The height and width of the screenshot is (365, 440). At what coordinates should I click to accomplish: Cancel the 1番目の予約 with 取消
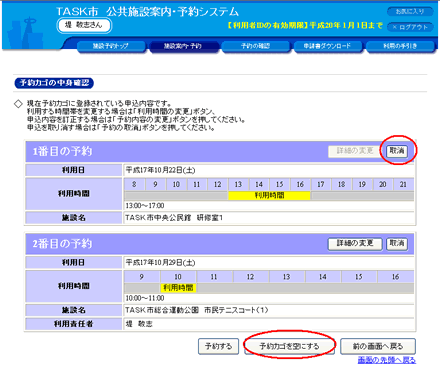[x=397, y=151]
